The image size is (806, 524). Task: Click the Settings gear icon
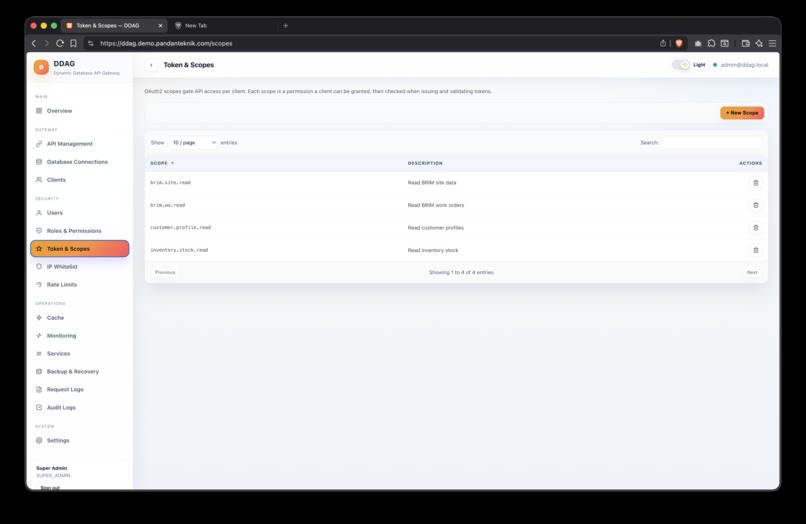pos(39,441)
